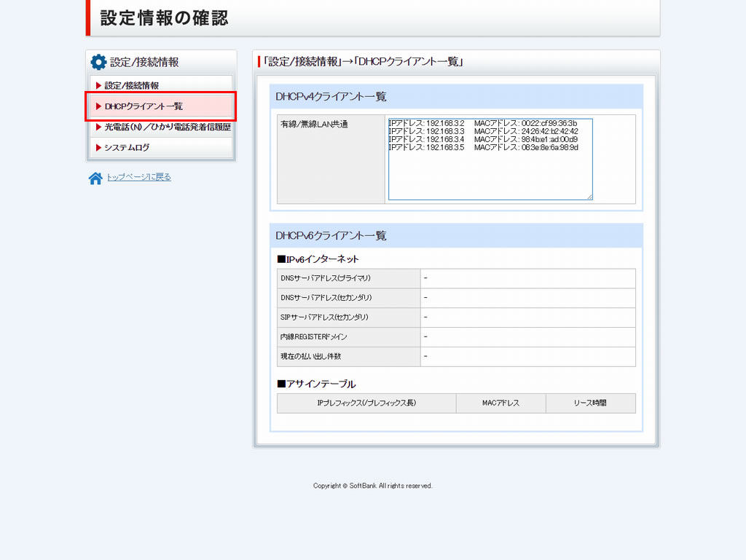
Task: Click the ■IPv6インターネット subheading
Action: point(318,259)
